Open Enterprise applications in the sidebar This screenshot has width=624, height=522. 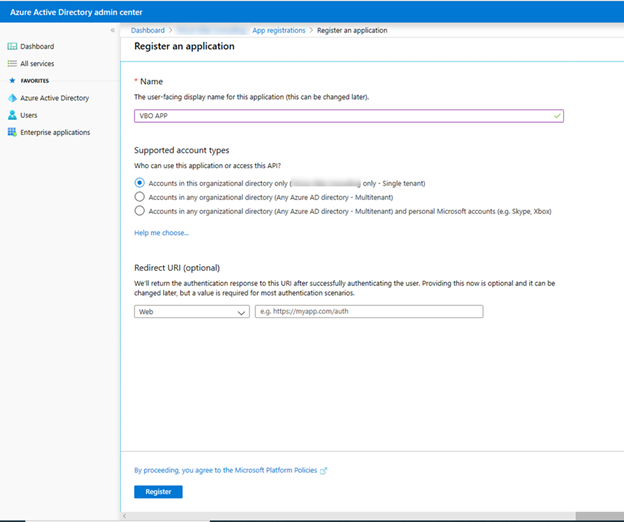click(55, 132)
